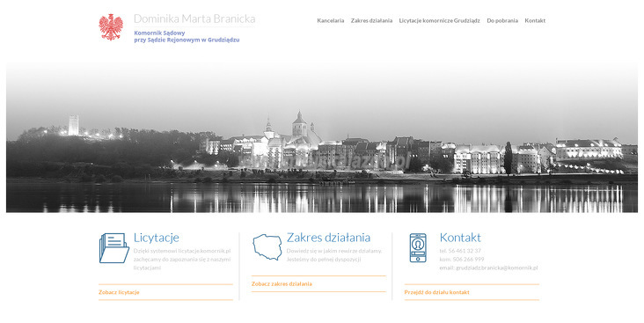Select Kontakt in the top navigation
The height and width of the screenshot is (323, 644).
coord(535,20)
